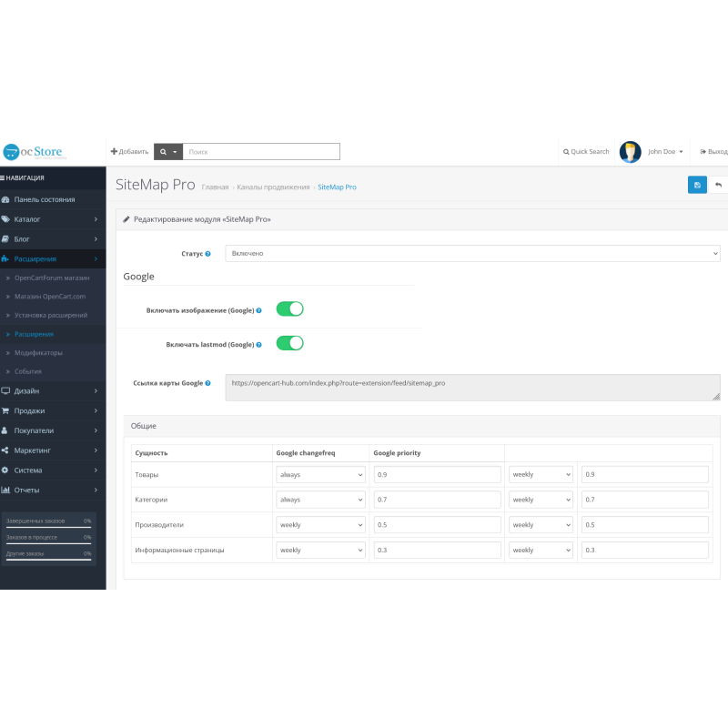
Task: Click the back arrow button near save
Action: [719, 185]
